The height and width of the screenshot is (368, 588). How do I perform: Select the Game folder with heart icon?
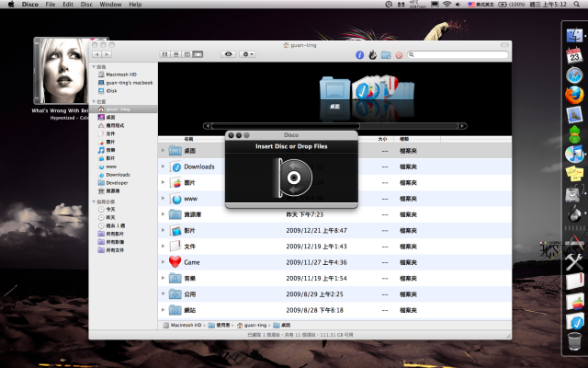click(175, 261)
